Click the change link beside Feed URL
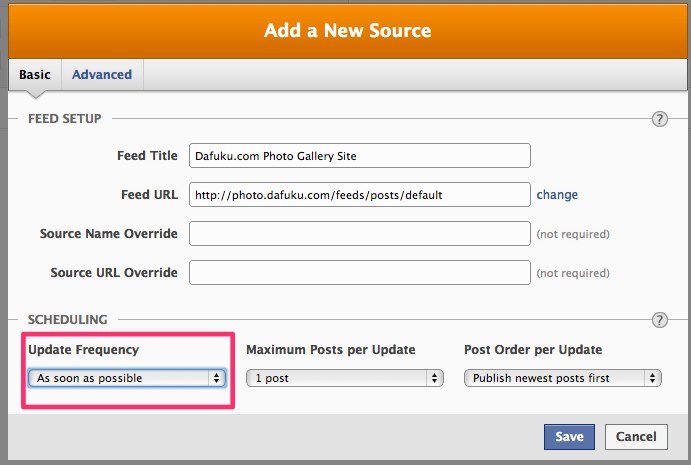The image size is (691, 465). [x=557, y=195]
